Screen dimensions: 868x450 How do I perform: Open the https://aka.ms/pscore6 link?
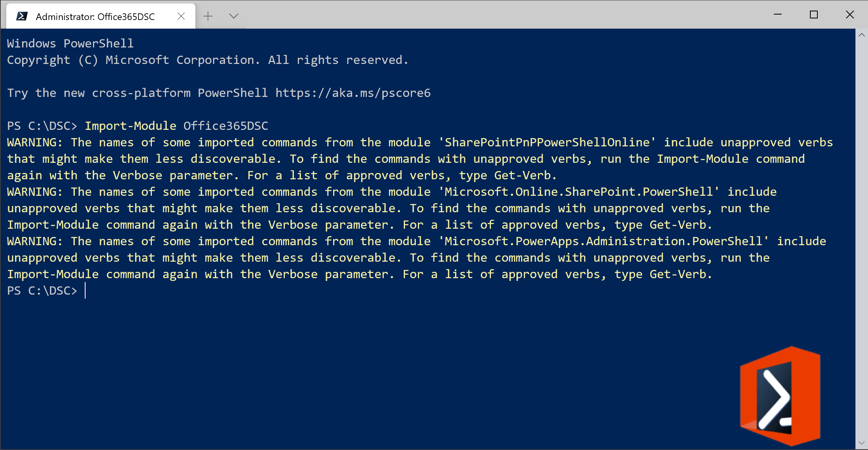[353, 93]
